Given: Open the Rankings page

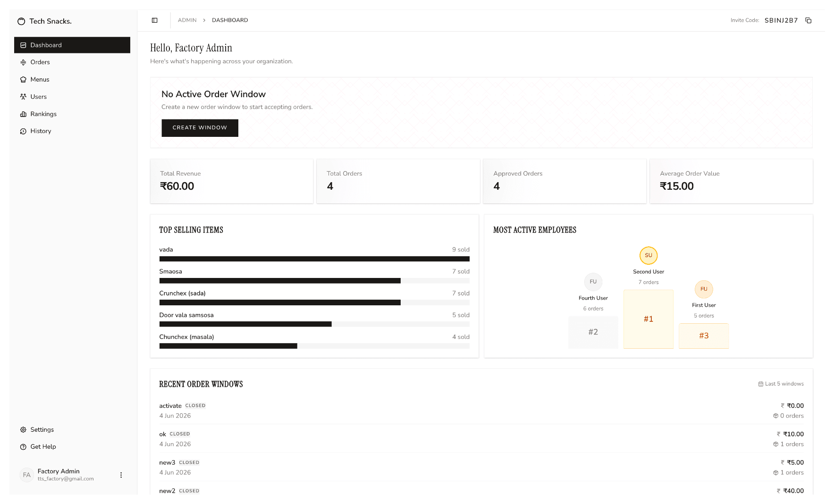Looking at the screenshot, I should click(72, 114).
